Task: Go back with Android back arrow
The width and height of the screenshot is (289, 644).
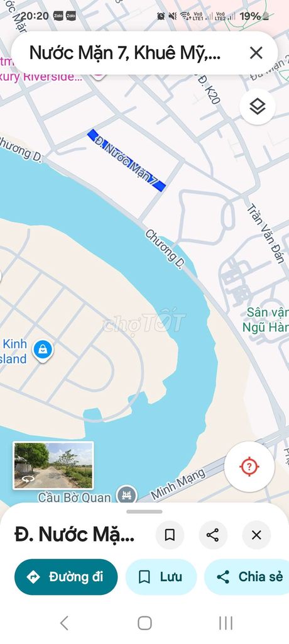Action: pyautogui.click(x=65, y=623)
